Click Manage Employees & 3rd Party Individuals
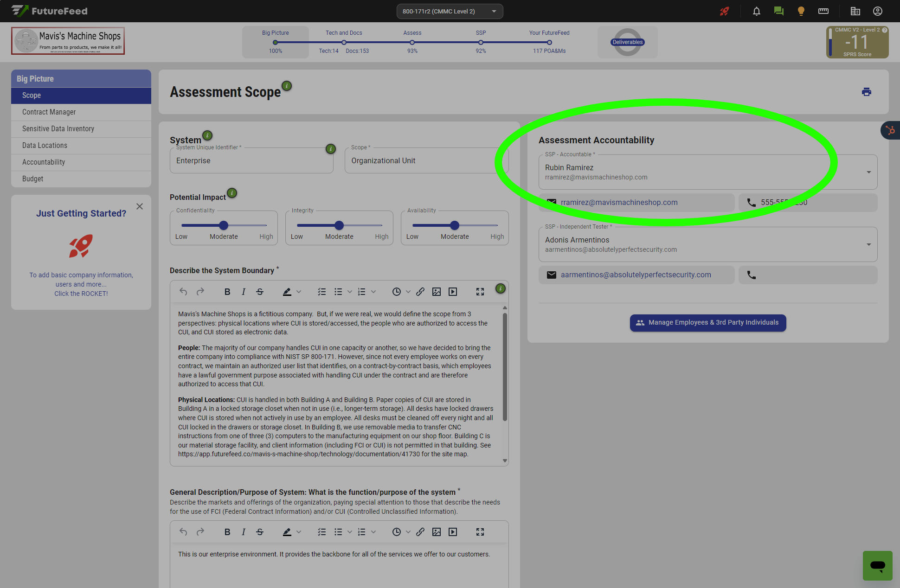 pos(707,323)
